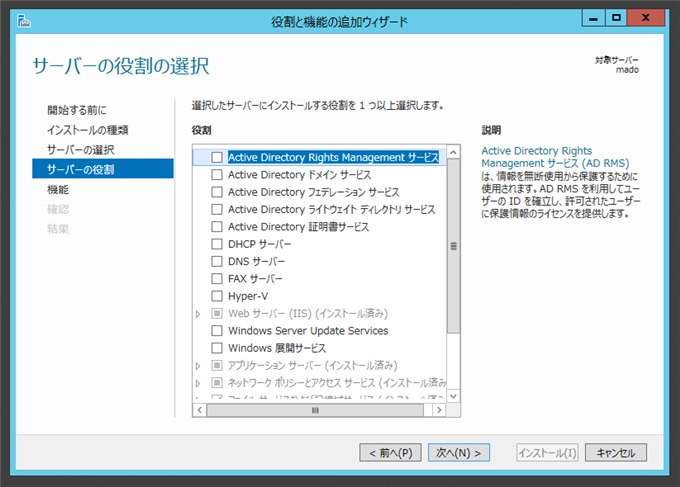The image size is (680, 487).
Task: Click roles list scroll right arrow
Action: coord(439,410)
